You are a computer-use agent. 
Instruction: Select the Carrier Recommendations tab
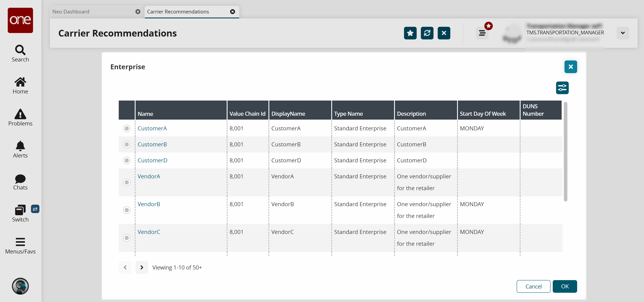[x=178, y=12]
